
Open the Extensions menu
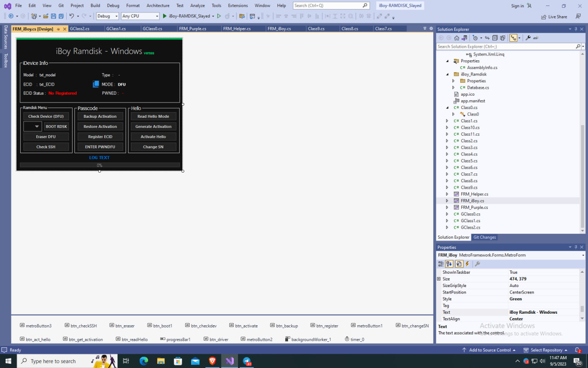coord(238,6)
